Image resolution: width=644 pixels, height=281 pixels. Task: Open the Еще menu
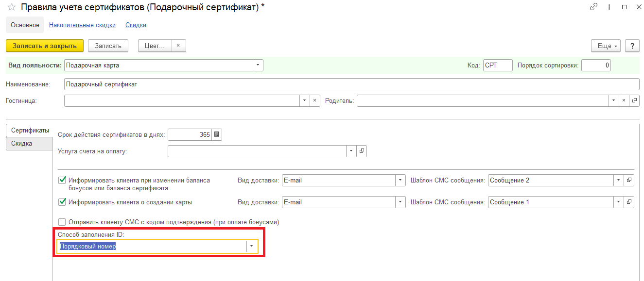(x=606, y=46)
